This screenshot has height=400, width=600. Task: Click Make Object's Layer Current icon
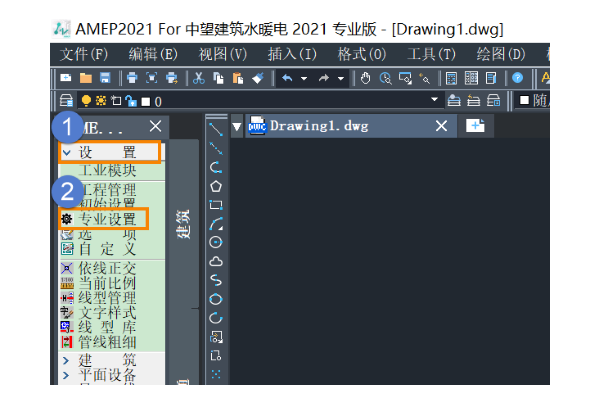[454, 101]
